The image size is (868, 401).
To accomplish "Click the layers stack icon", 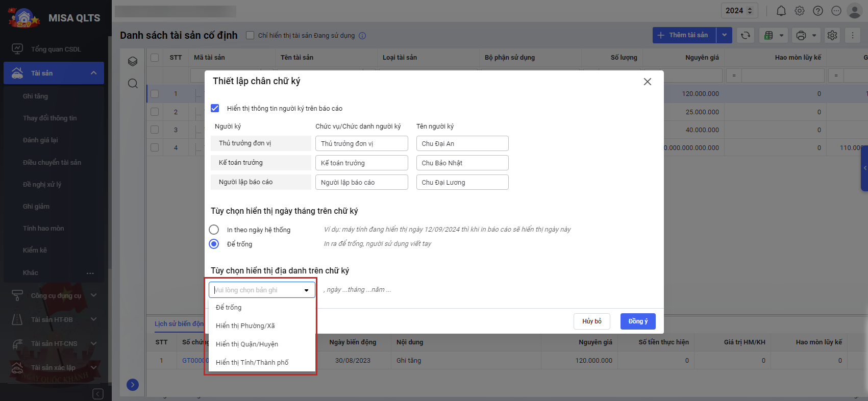I will tap(133, 61).
